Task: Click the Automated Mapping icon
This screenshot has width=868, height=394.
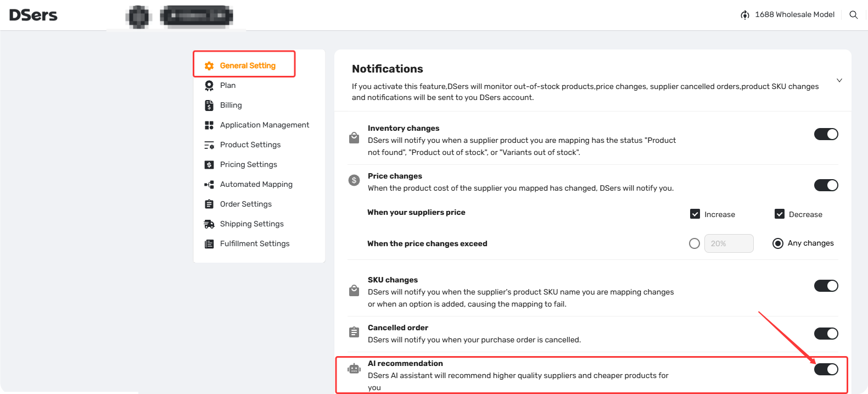Action: pyautogui.click(x=209, y=185)
